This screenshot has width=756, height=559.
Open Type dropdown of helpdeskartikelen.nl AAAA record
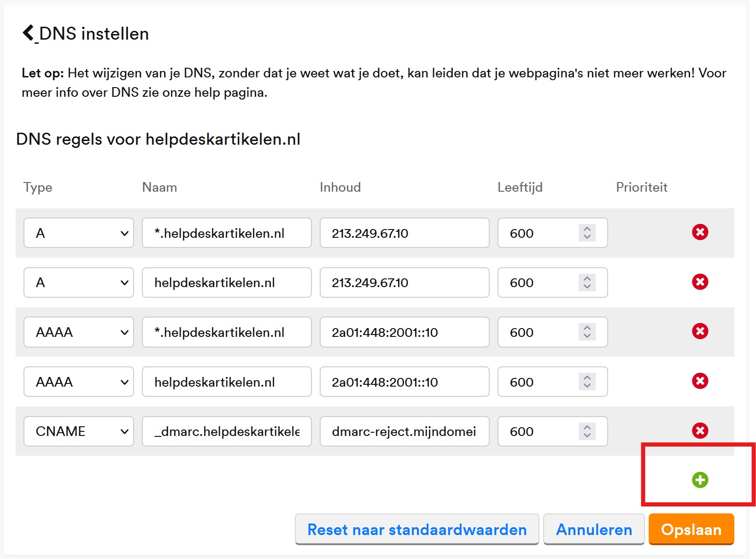(79, 382)
